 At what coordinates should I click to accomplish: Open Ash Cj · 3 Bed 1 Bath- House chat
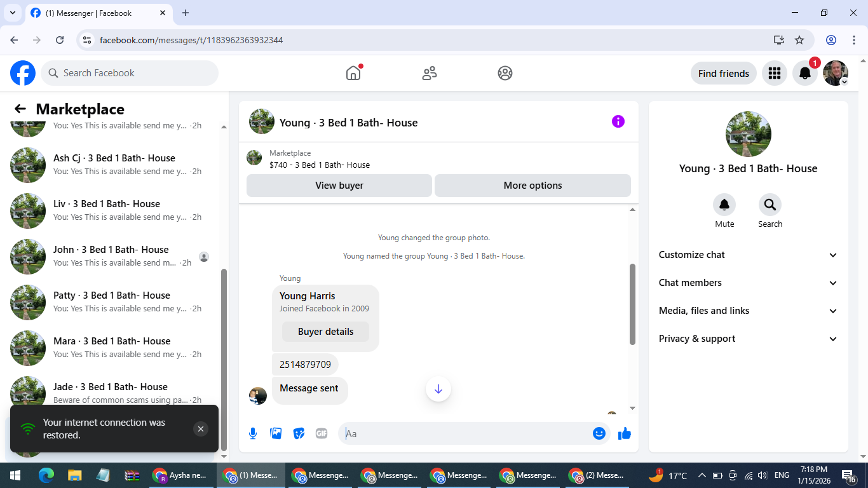(x=112, y=165)
